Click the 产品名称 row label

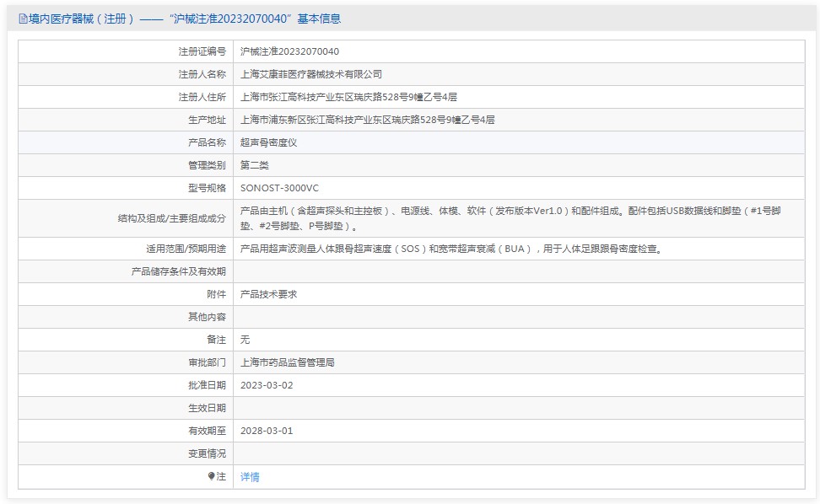point(207,142)
